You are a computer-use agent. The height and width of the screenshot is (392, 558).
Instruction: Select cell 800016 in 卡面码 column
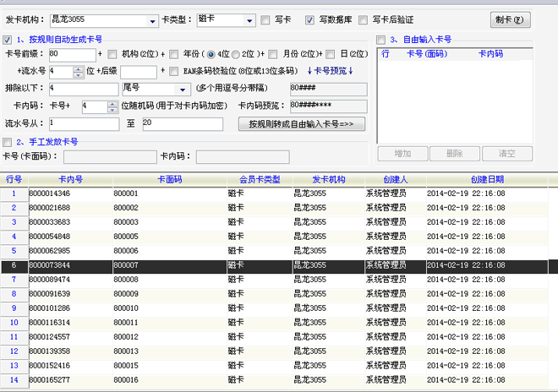[170, 380]
